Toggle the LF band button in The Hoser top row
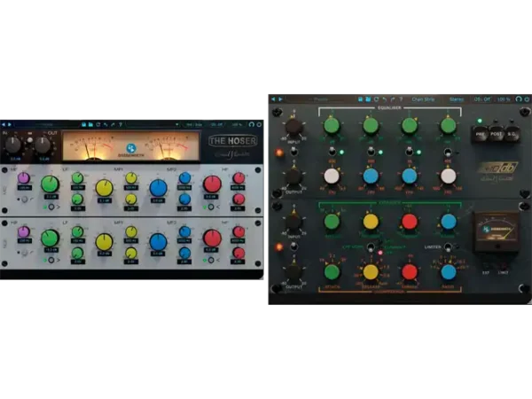Viewport: 532px width, 399px height. (x=51, y=207)
